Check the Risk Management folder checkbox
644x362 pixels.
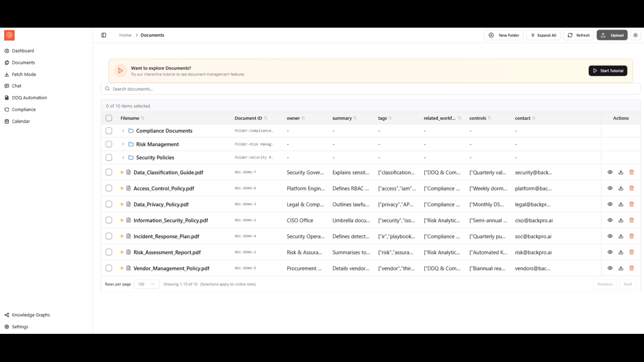pyautogui.click(x=109, y=144)
